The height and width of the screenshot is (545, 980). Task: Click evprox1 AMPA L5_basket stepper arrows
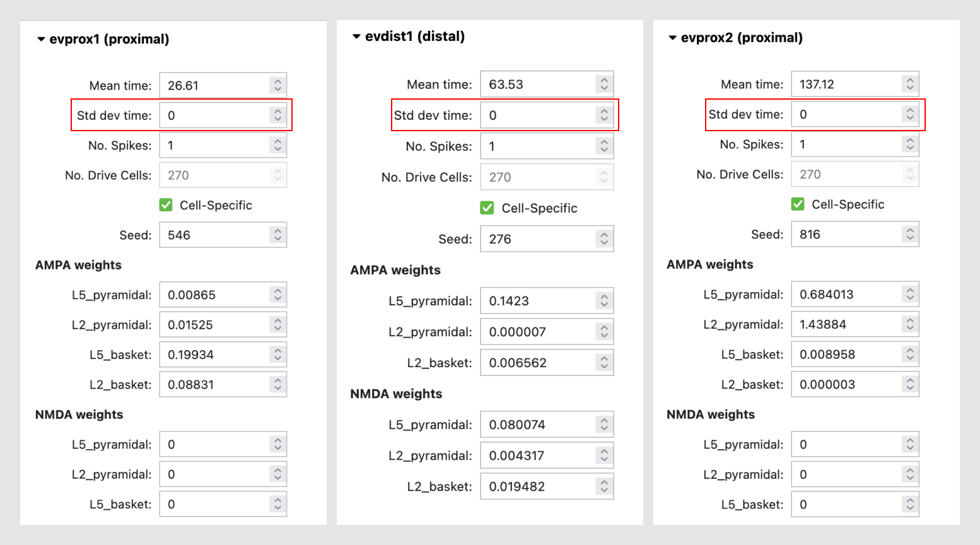[277, 355]
